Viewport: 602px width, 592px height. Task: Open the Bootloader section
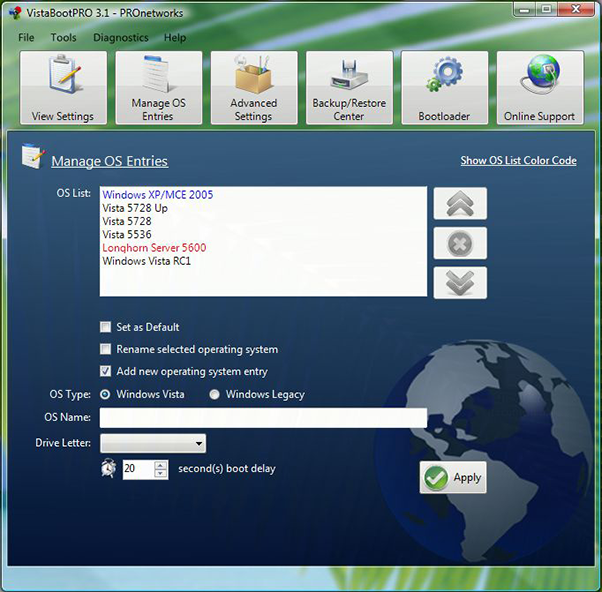[x=445, y=88]
